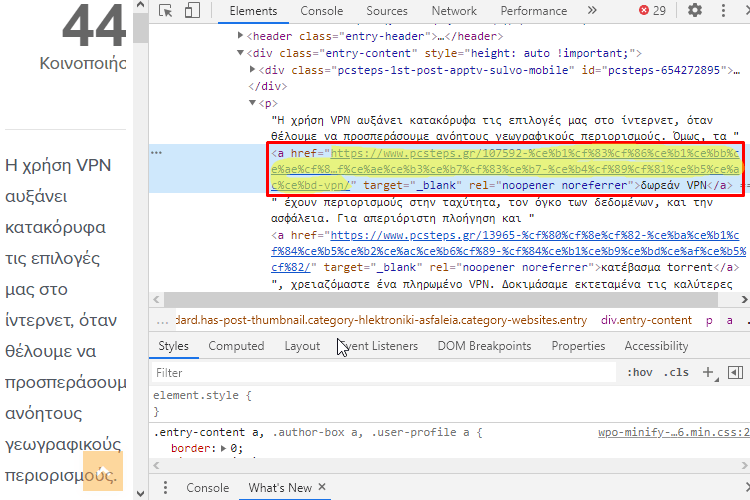Screen dimensions: 750x500
Task: Select the a element in breadcrumb
Action: tap(729, 321)
